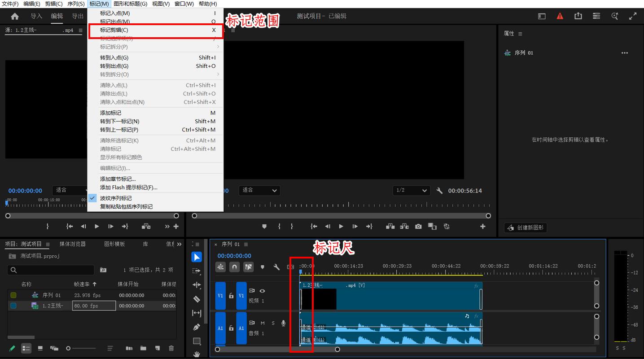Go to Home screen icon

click(15, 16)
